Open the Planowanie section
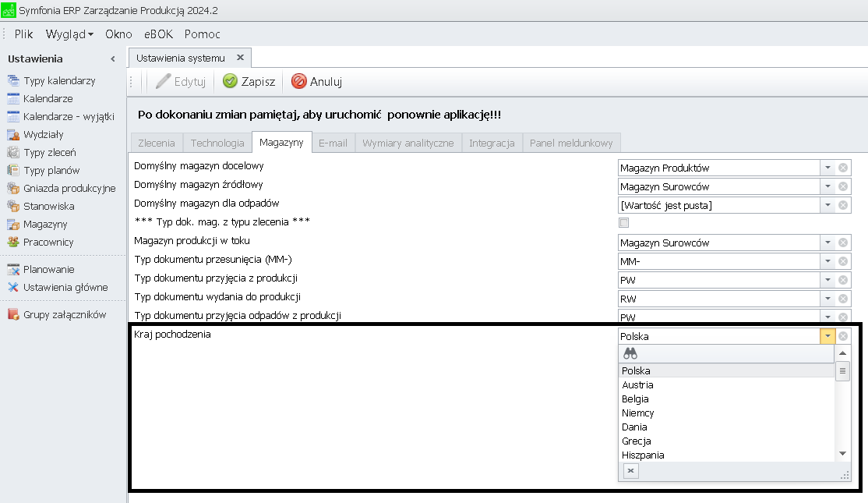This screenshot has height=503, width=868. pos(48,269)
